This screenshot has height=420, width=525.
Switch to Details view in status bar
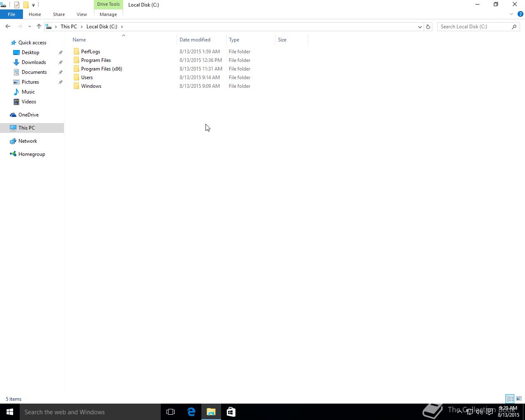tap(510, 399)
